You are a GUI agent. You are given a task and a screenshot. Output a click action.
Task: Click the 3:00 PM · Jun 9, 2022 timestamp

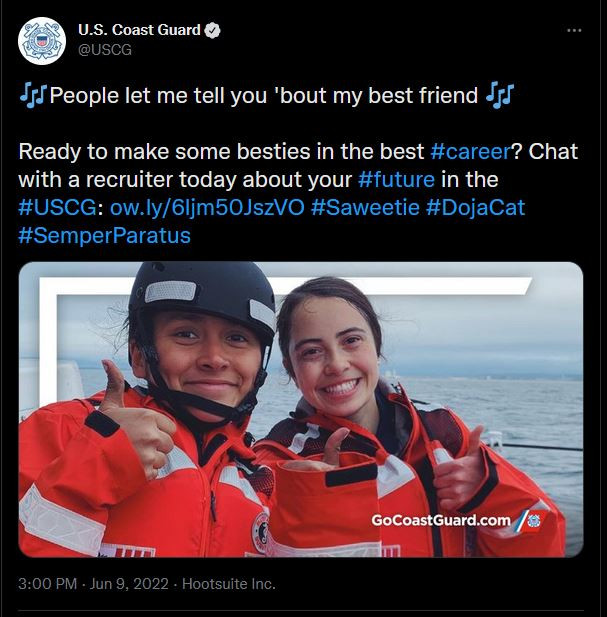[x=95, y=583]
